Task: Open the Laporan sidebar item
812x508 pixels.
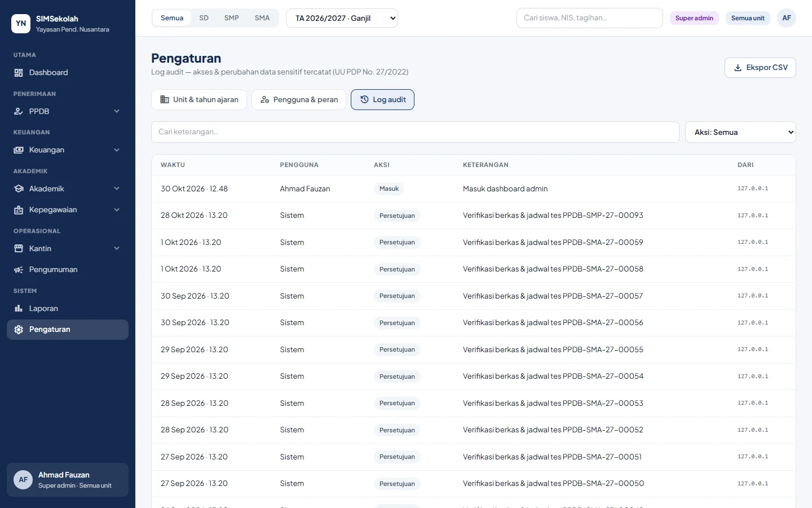Action: [x=68, y=309]
